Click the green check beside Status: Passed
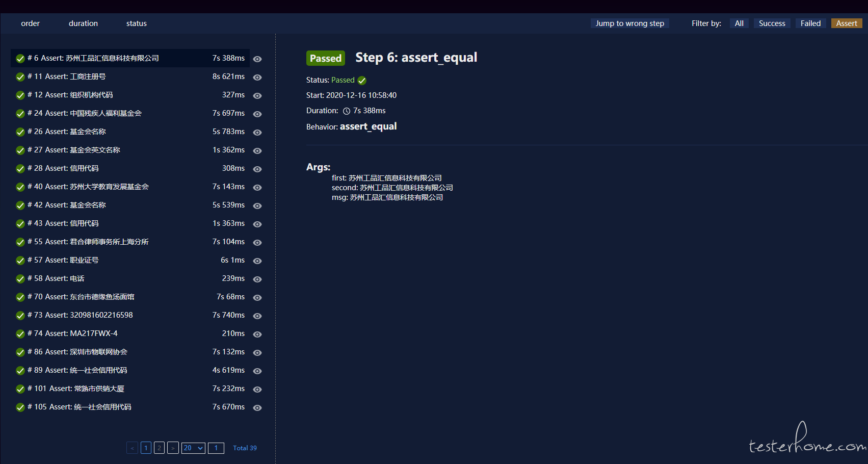This screenshot has width=868, height=464. point(362,81)
